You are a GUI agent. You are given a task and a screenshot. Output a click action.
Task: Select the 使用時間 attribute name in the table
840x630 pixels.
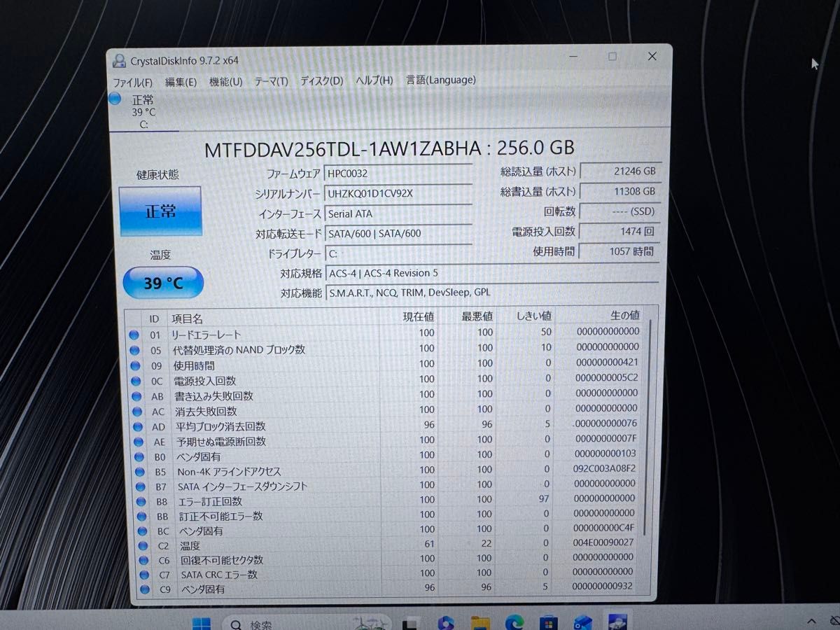point(193,366)
